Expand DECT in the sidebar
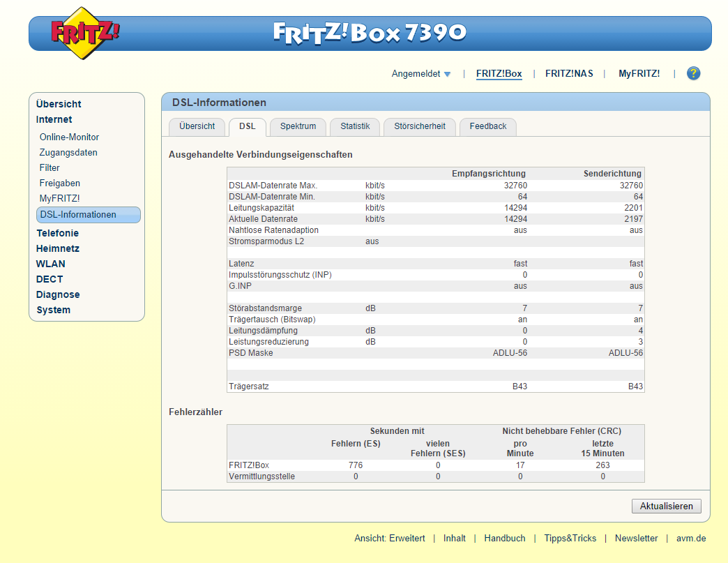 50,279
